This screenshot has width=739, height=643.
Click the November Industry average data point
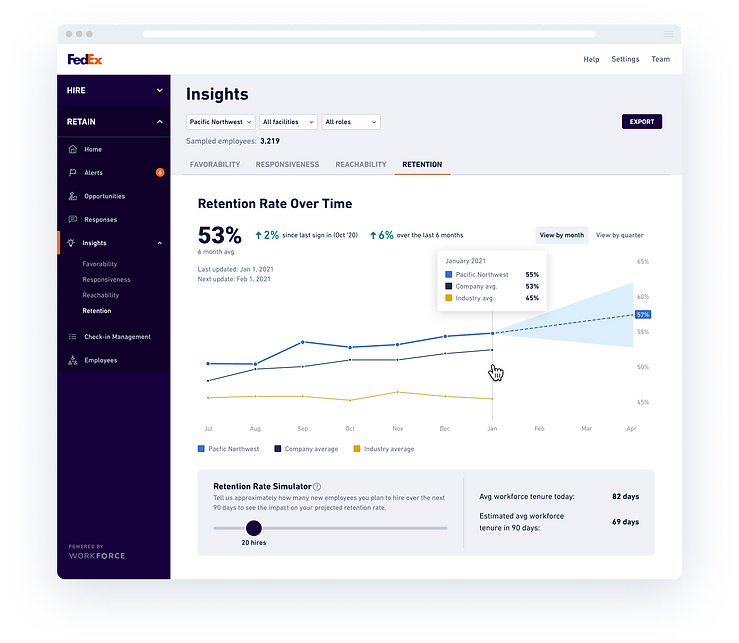click(x=397, y=392)
